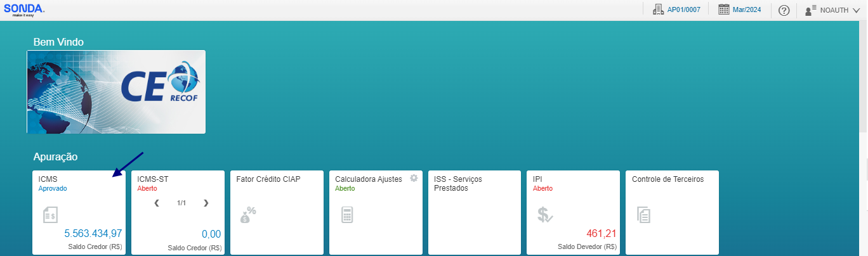Click the ICMS document icon
The width and height of the screenshot is (868, 256).
pyautogui.click(x=50, y=215)
